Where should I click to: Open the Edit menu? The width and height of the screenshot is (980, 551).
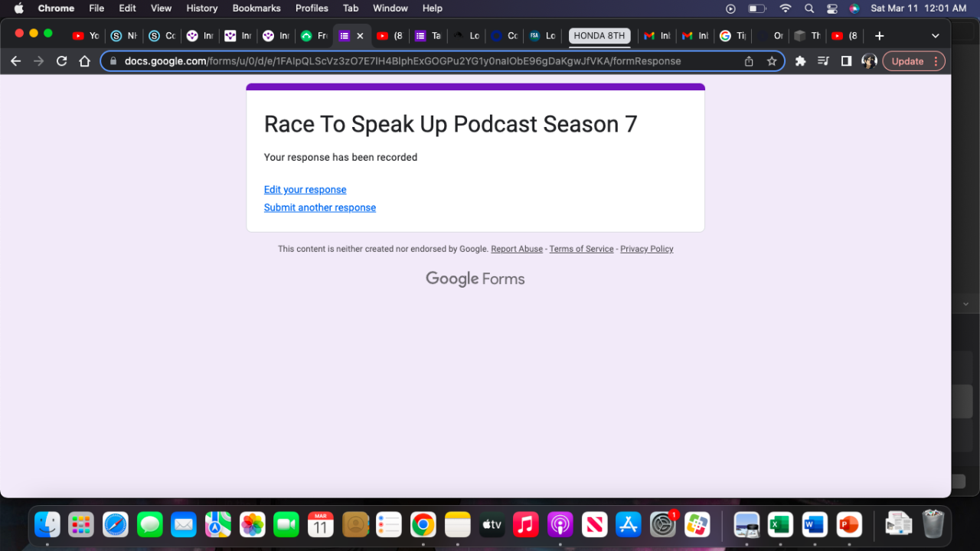127,8
